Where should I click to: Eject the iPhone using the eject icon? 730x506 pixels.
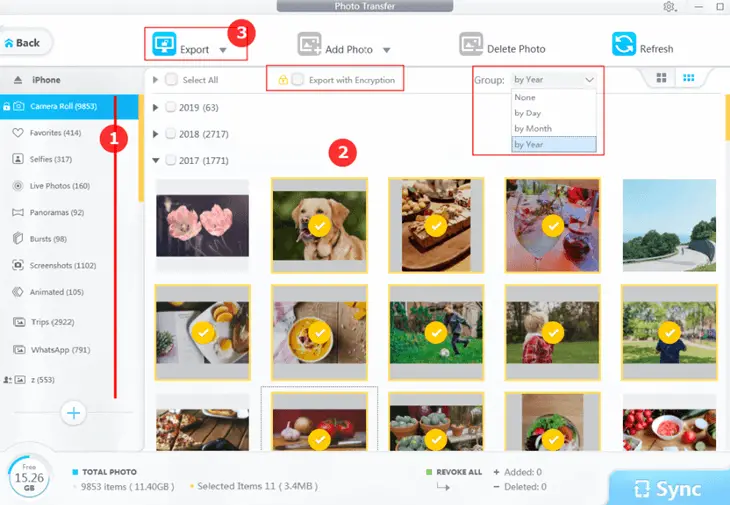pos(18,80)
